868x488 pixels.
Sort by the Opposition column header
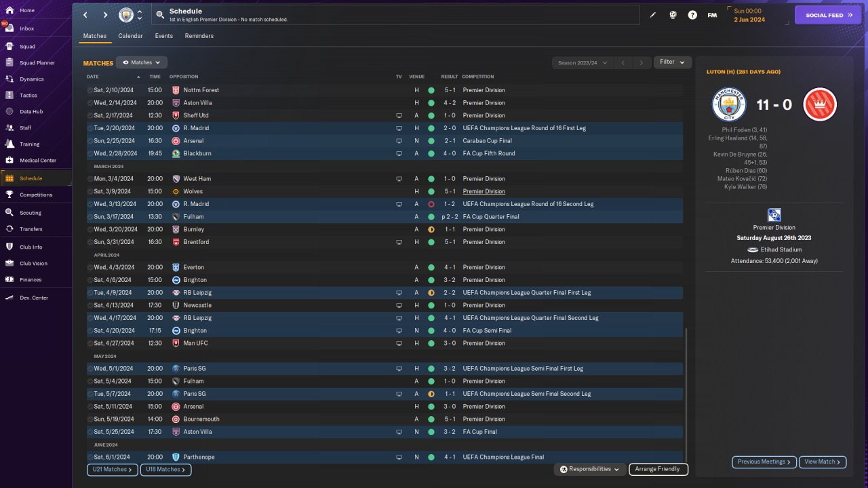point(184,77)
